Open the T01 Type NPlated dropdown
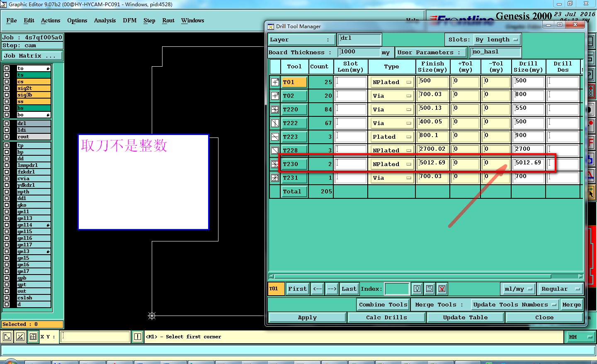This screenshot has width=597, height=364. tap(391, 82)
